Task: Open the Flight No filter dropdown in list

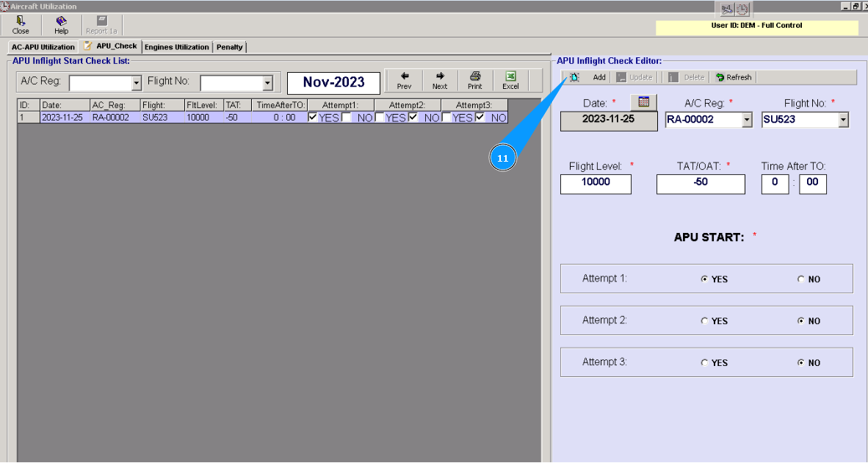Action: click(x=267, y=83)
